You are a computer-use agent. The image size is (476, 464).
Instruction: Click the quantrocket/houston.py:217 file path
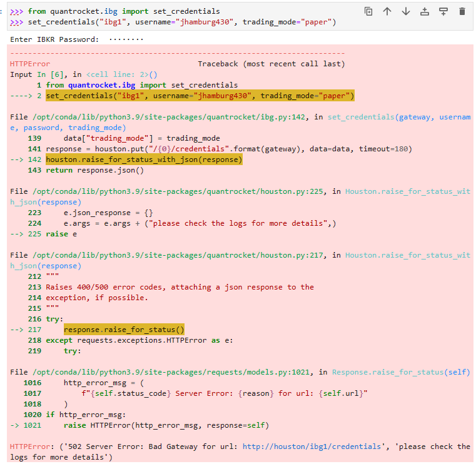(178, 255)
